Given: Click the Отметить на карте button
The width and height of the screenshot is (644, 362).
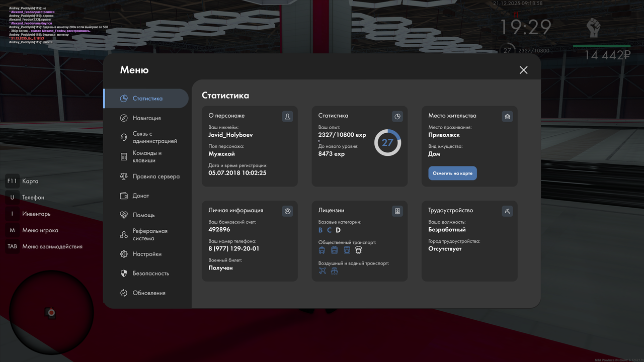Looking at the screenshot, I should (x=452, y=173).
